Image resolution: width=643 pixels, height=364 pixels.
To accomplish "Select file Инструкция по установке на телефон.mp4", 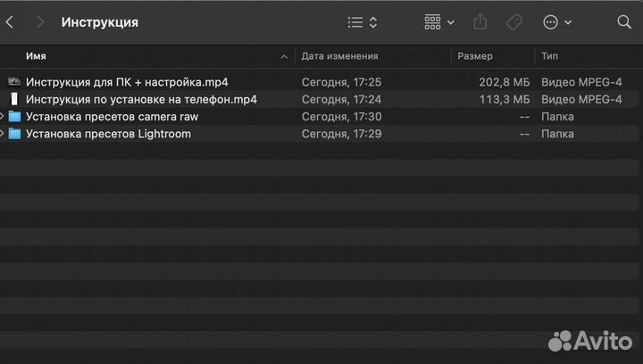I will coord(141,99).
